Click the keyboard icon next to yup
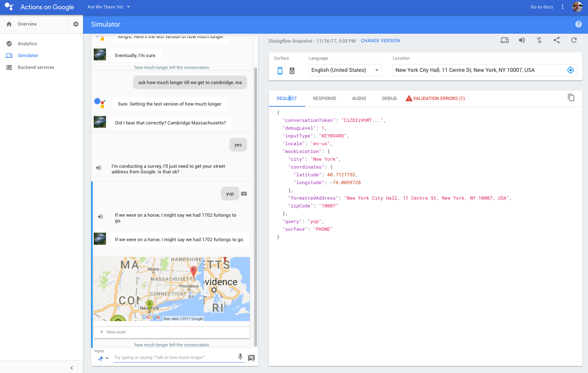The image size is (588, 373). 244,194
